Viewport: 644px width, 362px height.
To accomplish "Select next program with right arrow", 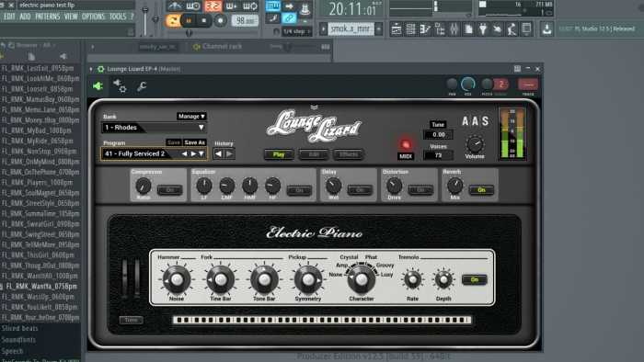I will (193, 153).
